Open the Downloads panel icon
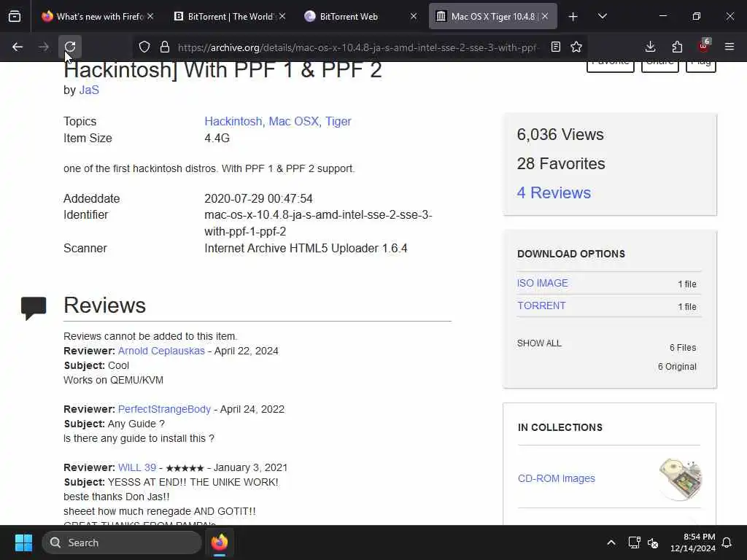The height and width of the screenshot is (560, 747). [x=650, y=47]
